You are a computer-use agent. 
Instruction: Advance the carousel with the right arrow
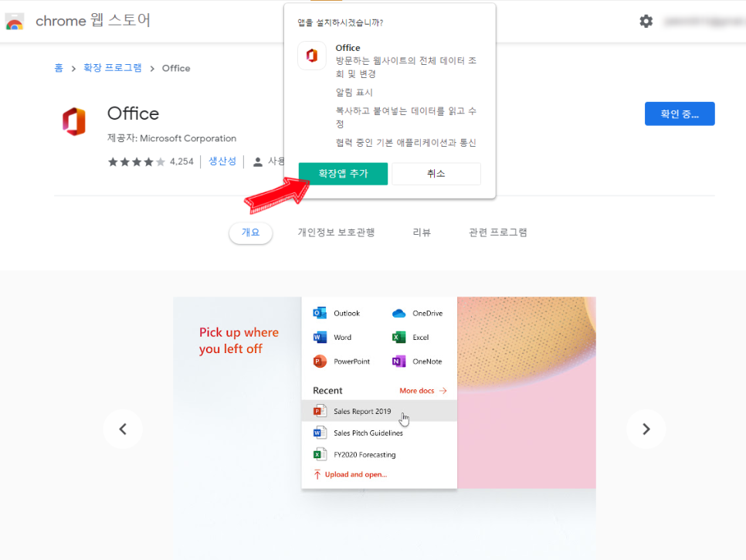click(x=646, y=429)
